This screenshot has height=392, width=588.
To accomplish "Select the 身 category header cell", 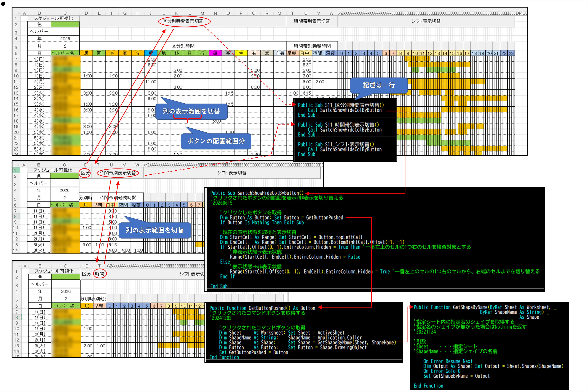I will (x=112, y=53).
